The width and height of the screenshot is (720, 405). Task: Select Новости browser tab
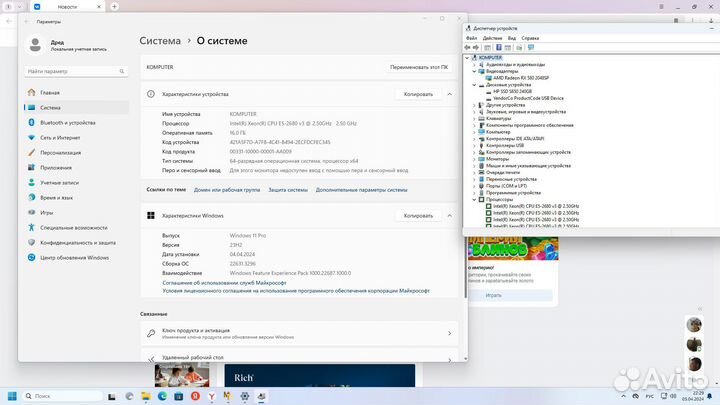pyautogui.click(x=68, y=6)
